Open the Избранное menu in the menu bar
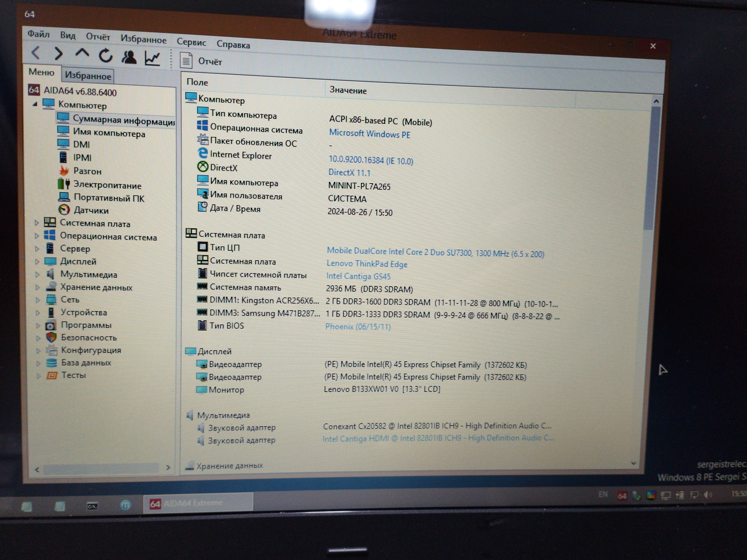This screenshot has width=747, height=560. [x=143, y=39]
